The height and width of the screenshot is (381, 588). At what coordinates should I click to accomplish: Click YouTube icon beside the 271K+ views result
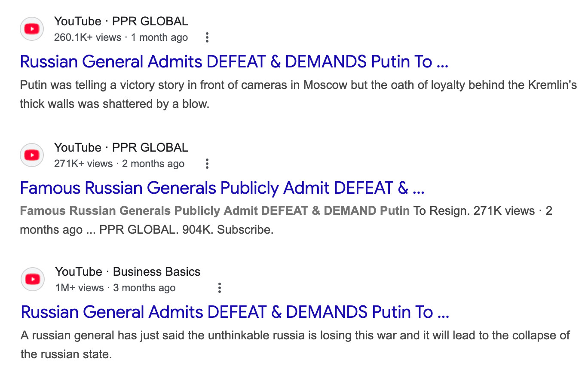32,155
